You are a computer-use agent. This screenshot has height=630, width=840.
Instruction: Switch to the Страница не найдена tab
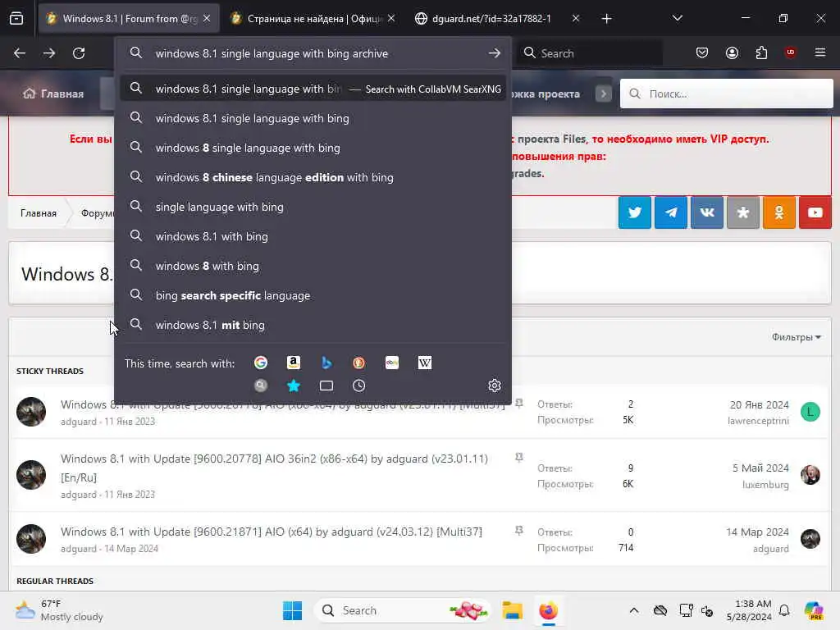[313, 19]
